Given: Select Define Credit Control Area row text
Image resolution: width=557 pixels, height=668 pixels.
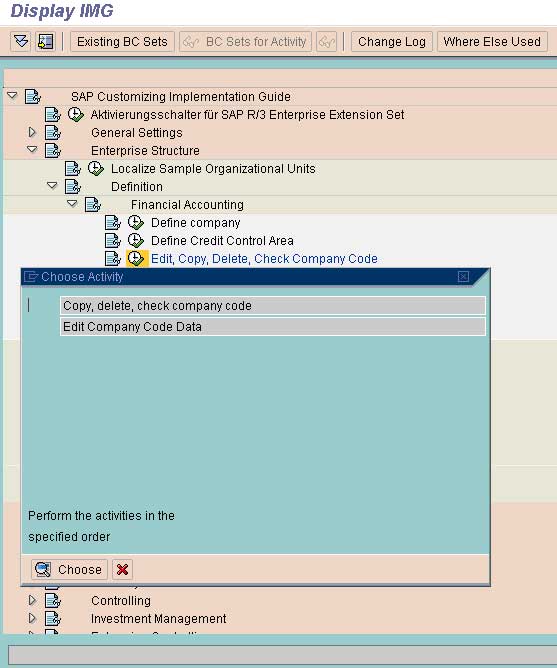Looking at the screenshot, I should pyautogui.click(x=222, y=241).
